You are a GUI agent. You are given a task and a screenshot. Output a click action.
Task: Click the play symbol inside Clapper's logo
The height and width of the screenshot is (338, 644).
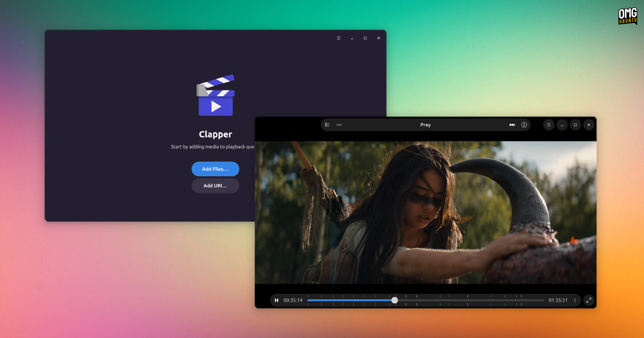216,107
